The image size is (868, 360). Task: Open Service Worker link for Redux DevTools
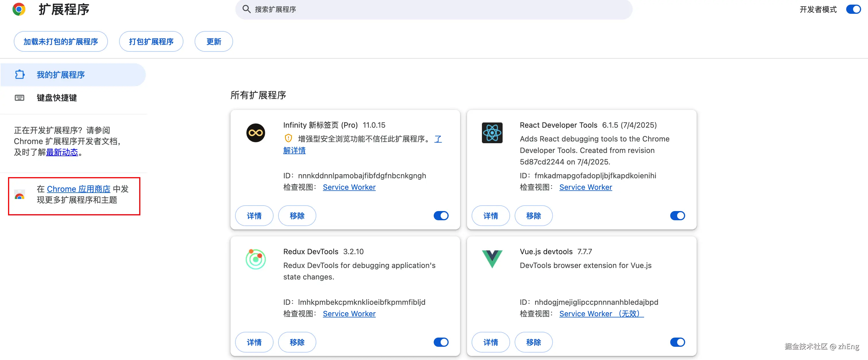coord(349,313)
